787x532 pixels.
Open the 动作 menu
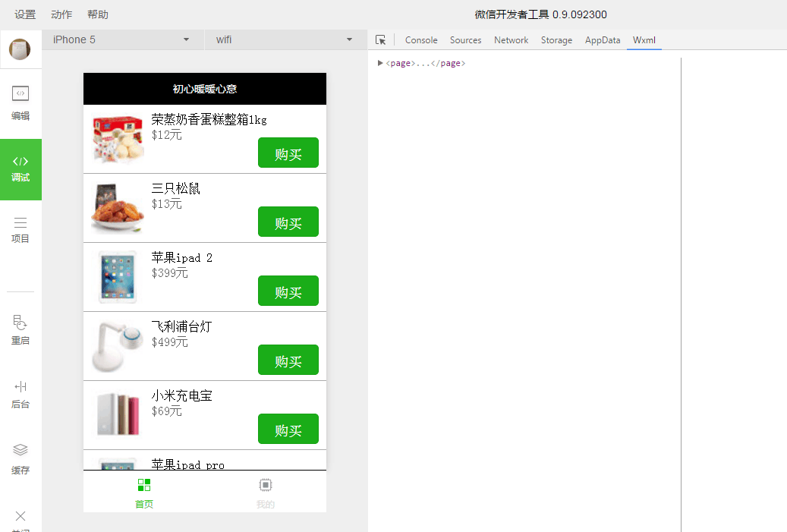point(61,14)
